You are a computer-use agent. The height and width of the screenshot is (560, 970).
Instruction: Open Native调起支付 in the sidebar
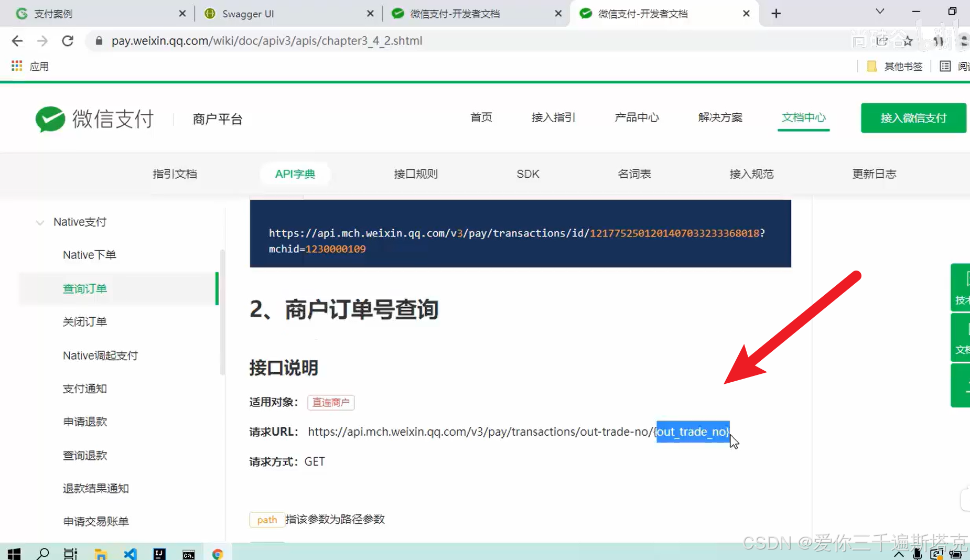tap(100, 356)
